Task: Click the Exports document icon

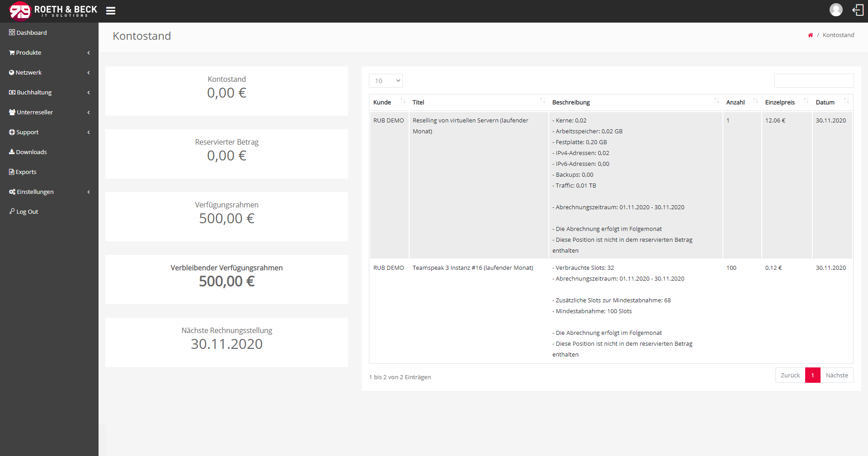Action: click(x=11, y=172)
